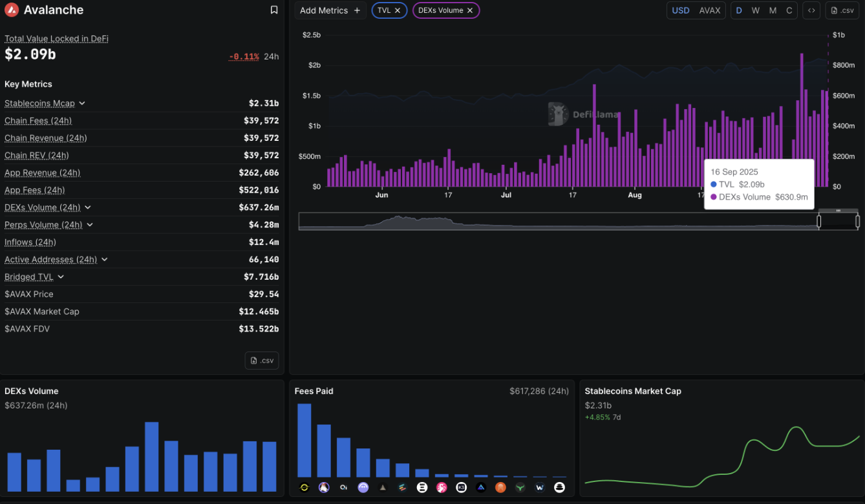The image size is (865, 504).
Task: Download Key Metrics .csv file
Action: point(262,361)
